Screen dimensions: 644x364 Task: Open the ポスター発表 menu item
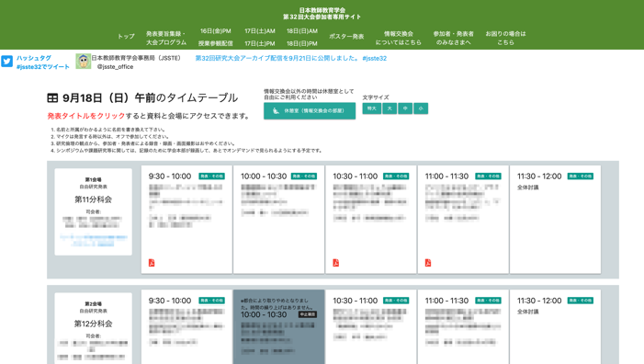pyautogui.click(x=346, y=36)
